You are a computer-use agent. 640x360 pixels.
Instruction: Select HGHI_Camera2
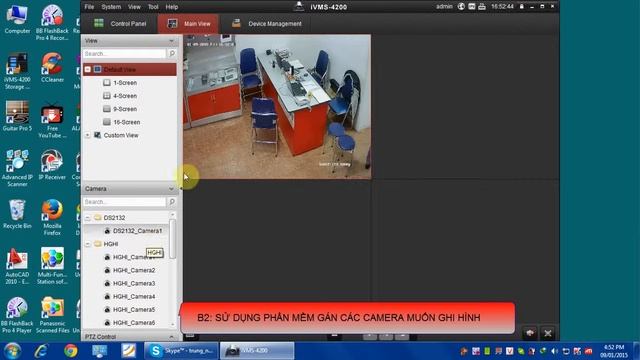tap(134, 270)
